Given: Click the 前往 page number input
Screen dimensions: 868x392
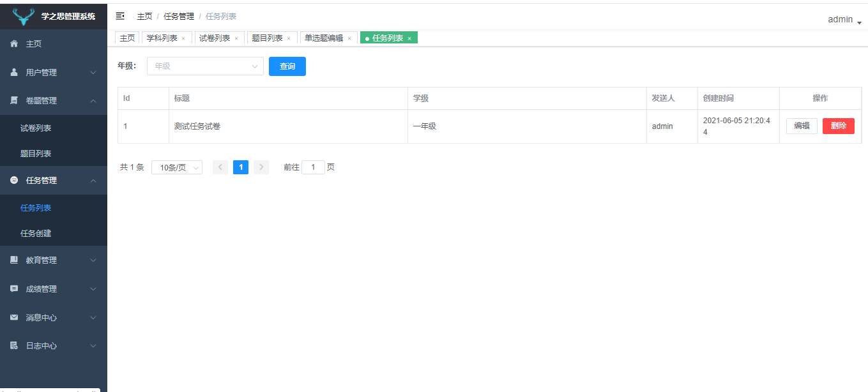Looking at the screenshot, I should click(313, 167).
